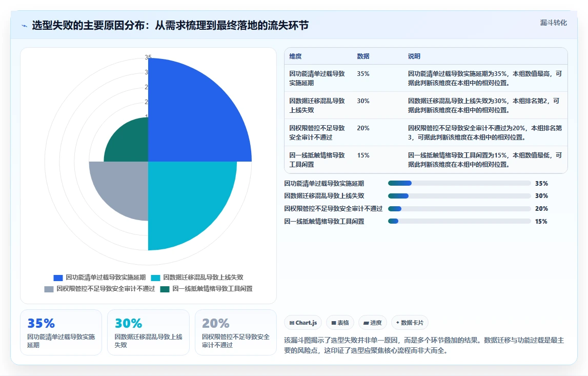Click the lightning icon beside the title
Viewport: 588px width, 376px height.
coord(25,26)
